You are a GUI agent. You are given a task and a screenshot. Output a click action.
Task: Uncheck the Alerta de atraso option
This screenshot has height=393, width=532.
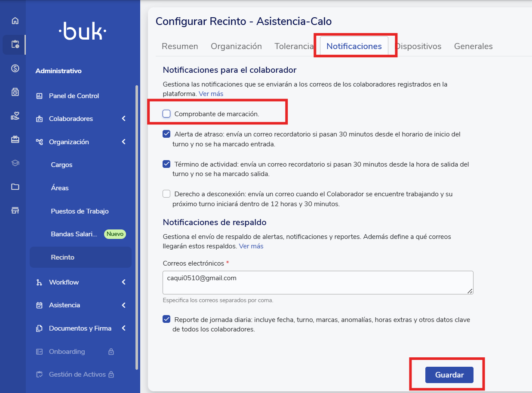[166, 134]
